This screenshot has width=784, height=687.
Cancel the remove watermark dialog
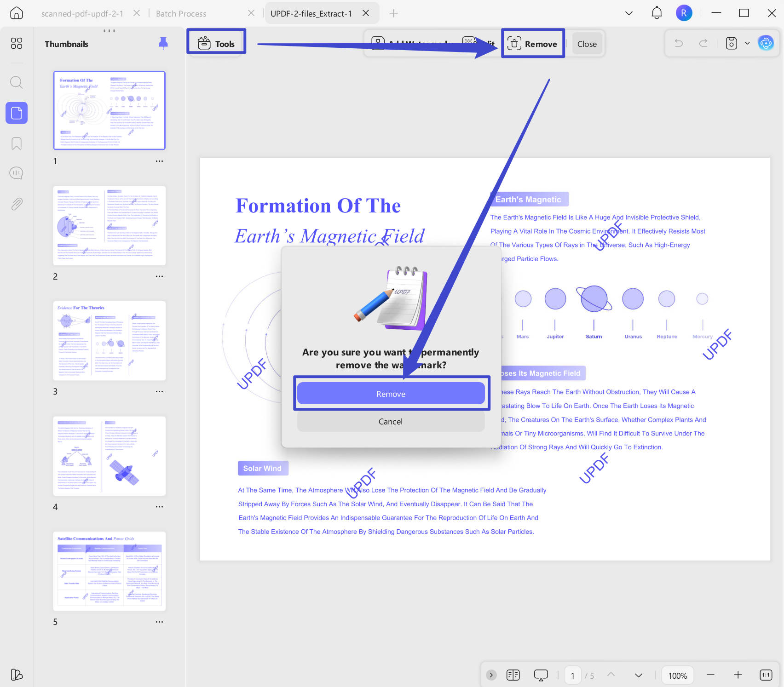pos(391,421)
